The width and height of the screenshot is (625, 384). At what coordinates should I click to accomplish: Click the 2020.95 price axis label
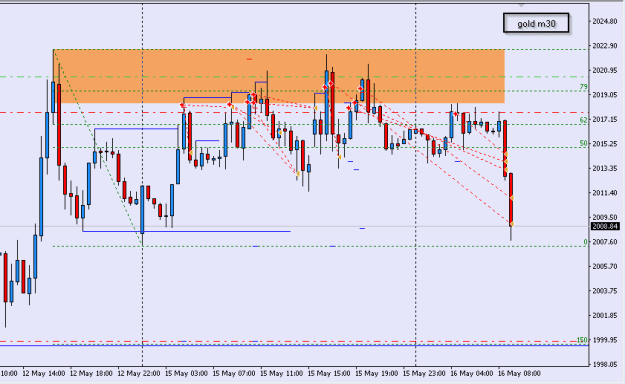tap(605, 70)
